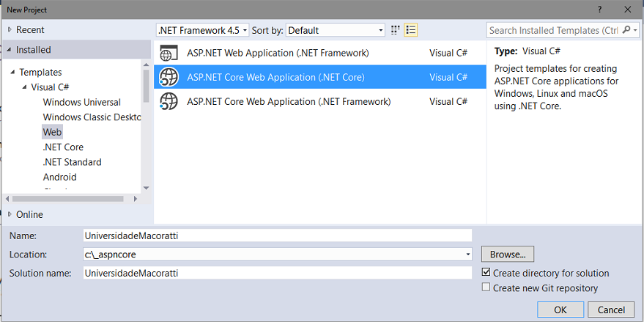Viewport: 644px width, 322px height.
Task: Click the project Name input field
Action: click(277, 235)
